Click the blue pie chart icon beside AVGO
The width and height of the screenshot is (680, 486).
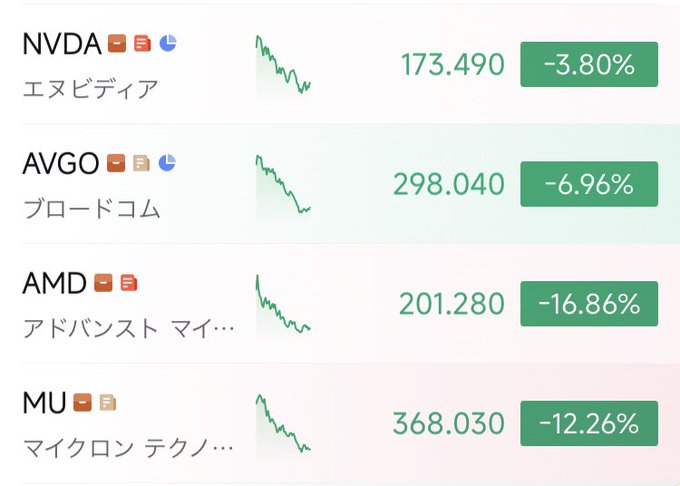coord(167,162)
